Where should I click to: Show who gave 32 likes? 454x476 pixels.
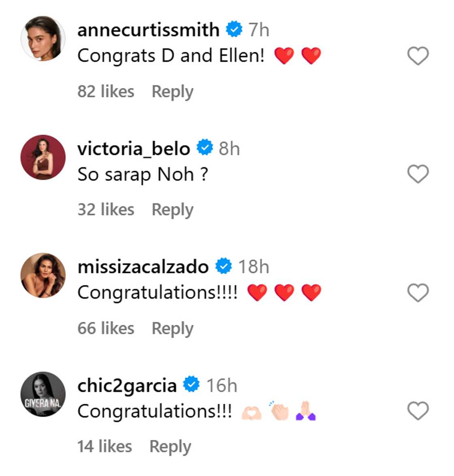pos(105,210)
